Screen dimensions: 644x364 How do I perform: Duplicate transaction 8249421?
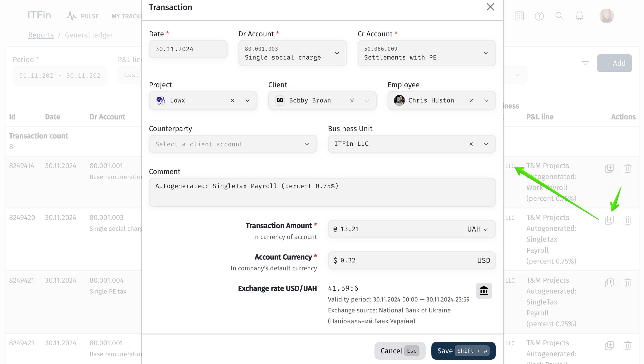click(609, 283)
